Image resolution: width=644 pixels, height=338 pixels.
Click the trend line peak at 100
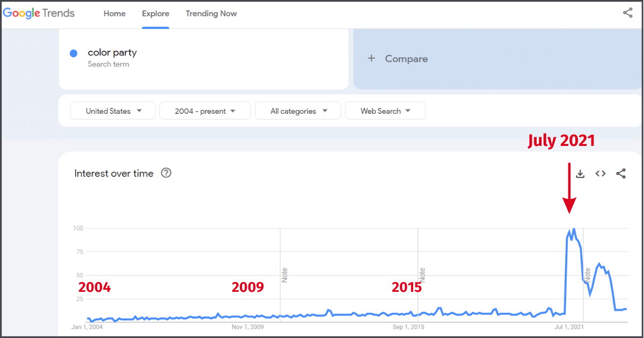(574, 229)
